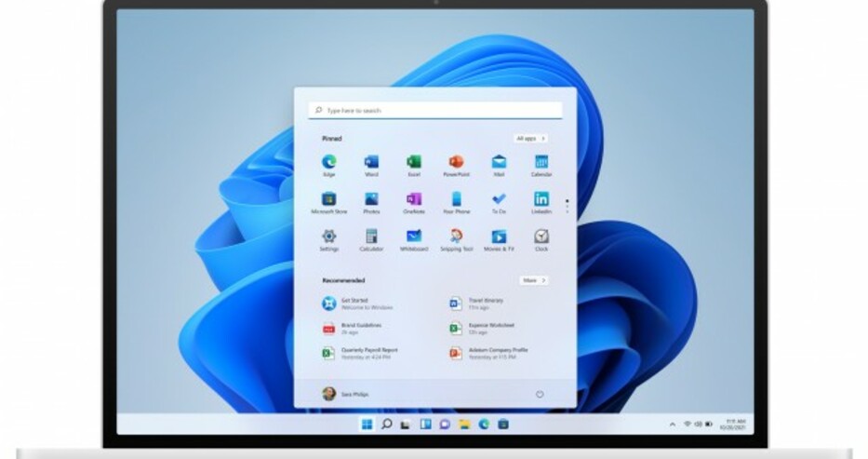Click Sara Philips user account
The height and width of the screenshot is (459, 868).
tap(345, 394)
